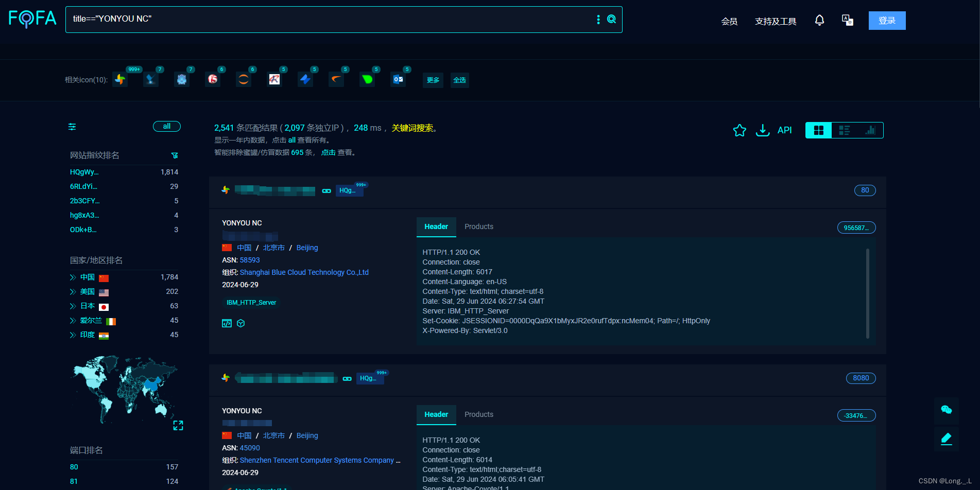
Task: Open the filter settings sliders icon
Action: 72,127
